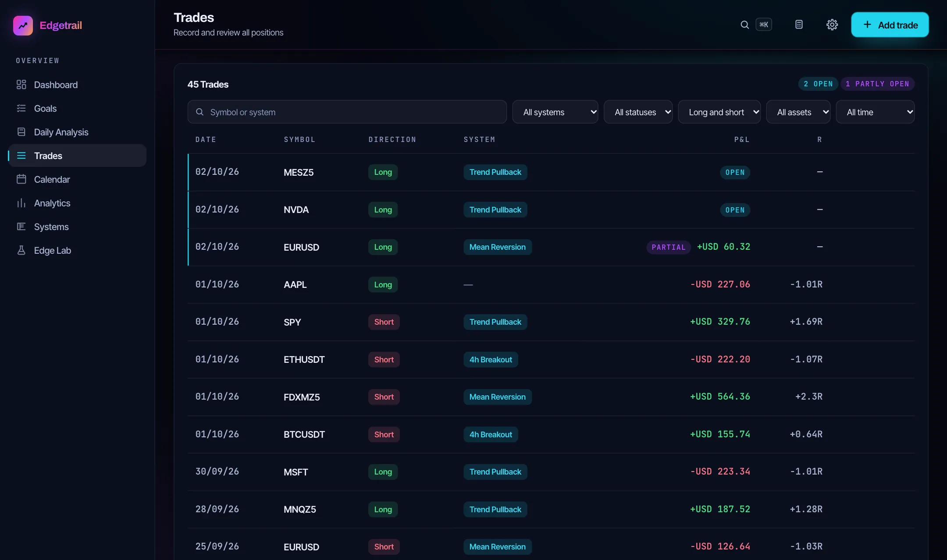Open the search icon in header
Screen dimensions: 947x560
[x=744, y=25]
